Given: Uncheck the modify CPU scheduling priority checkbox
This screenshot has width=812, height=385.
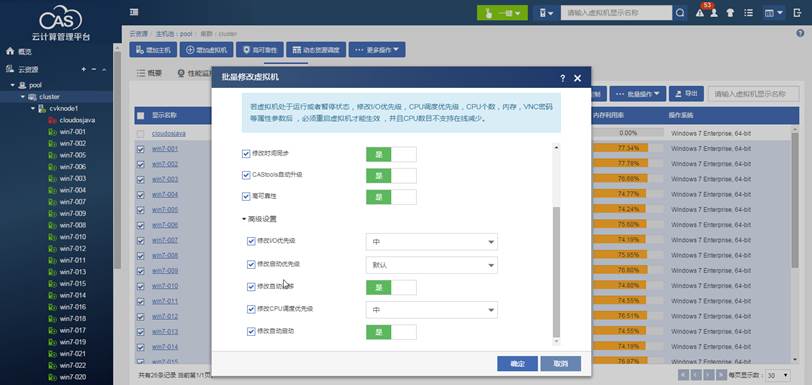Looking at the screenshot, I should [x=251, y=309].
